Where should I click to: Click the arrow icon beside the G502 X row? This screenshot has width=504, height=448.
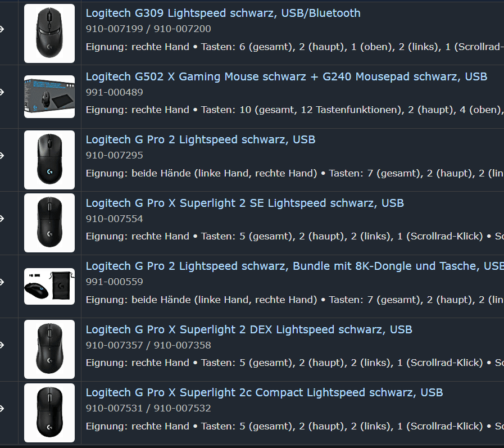pos(2,92)
